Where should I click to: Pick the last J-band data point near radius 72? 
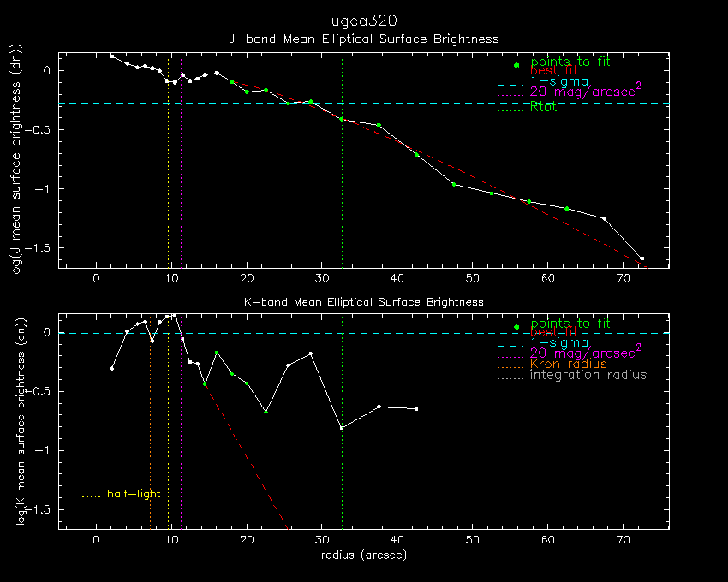point(641,258)
